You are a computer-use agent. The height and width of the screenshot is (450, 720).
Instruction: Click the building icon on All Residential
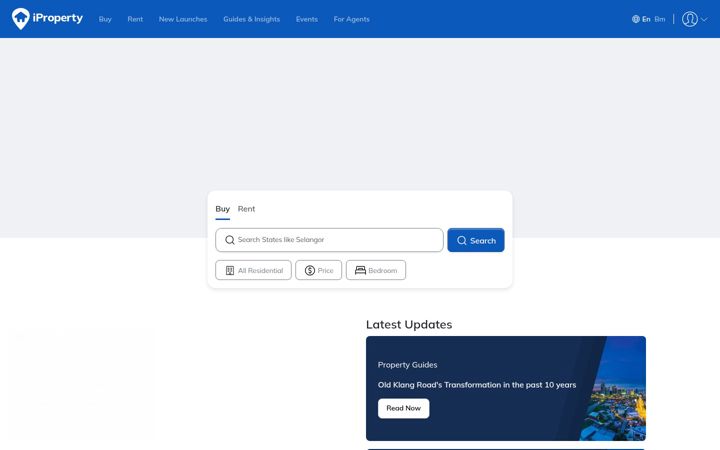[x=230, y=270]
